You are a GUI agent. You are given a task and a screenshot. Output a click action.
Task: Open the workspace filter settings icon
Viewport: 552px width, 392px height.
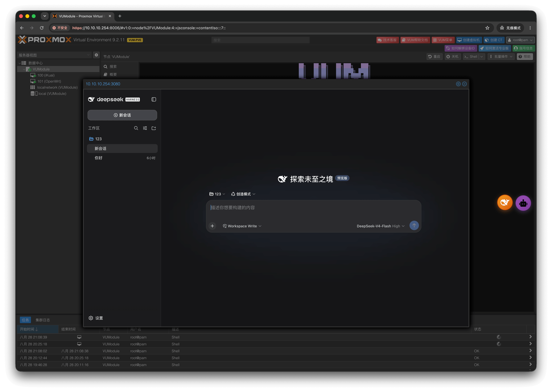[x=145, y=128]
